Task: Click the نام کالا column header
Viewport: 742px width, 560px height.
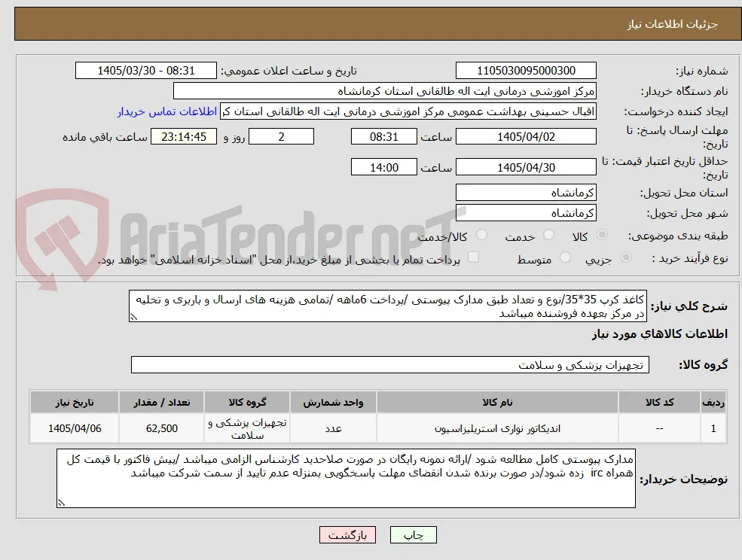Action: [x=497, y=402]
